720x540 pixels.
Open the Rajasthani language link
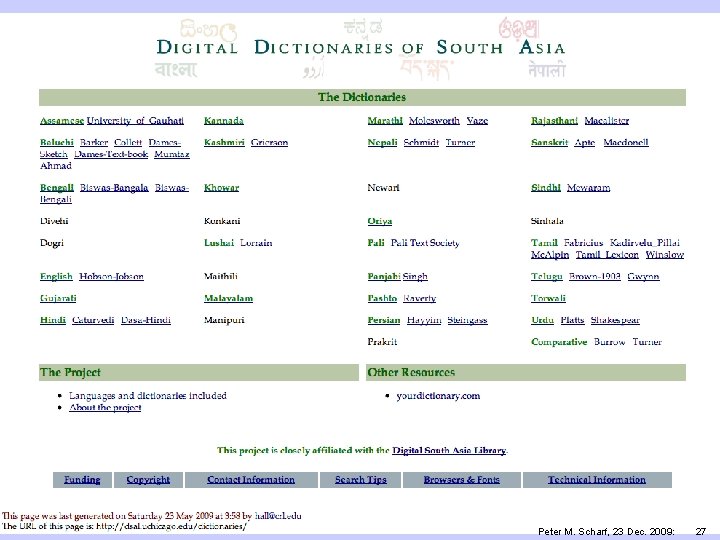tap(555, 121)
